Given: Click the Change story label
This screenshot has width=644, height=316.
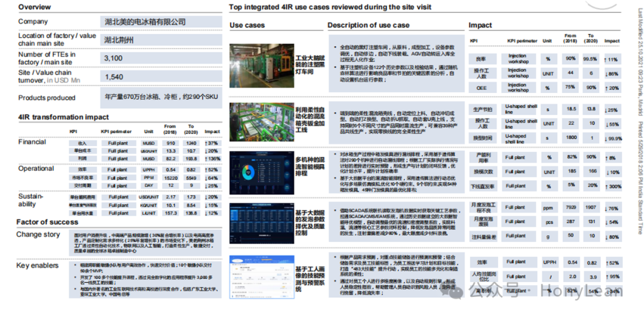Looking at the screenshot, I should pos(38,234).
